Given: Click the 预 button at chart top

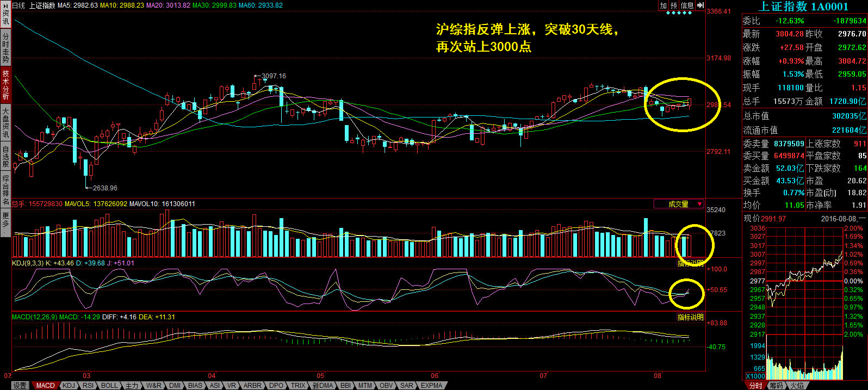Looking at the screenshot, I should click(x=674, y=5).
